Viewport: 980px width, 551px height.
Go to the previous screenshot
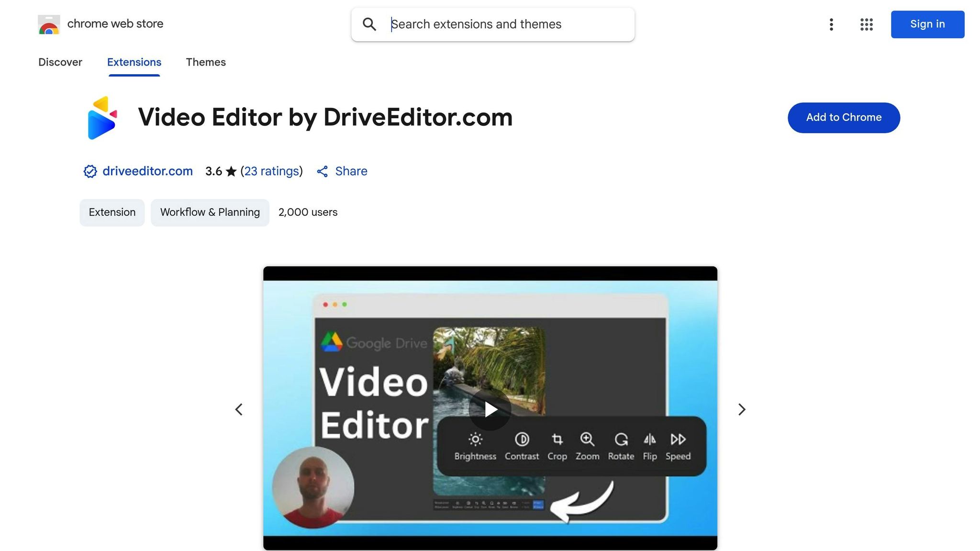point(239,409)
